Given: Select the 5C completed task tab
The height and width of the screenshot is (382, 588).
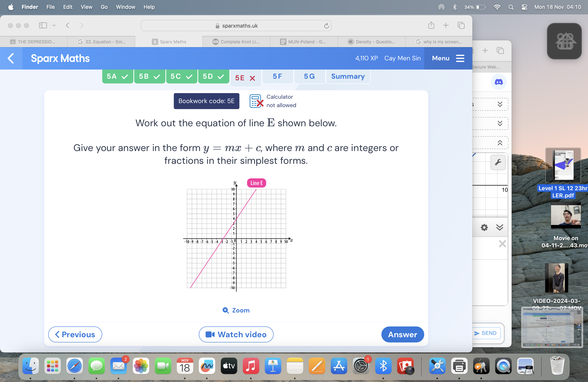Looking at the screenshot, I should click(182, 77).
